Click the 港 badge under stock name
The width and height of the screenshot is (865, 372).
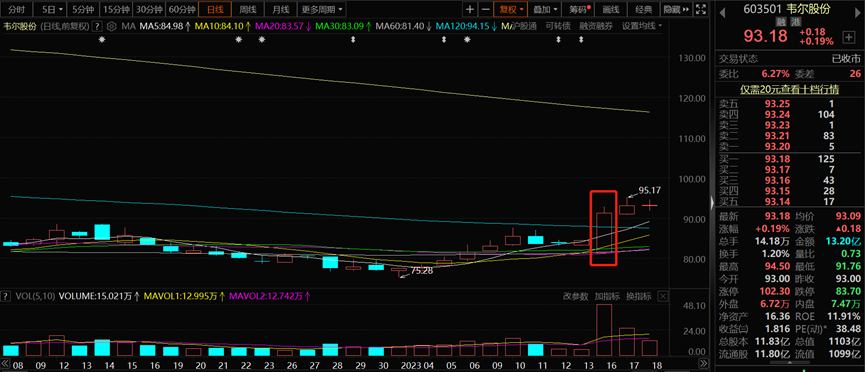click(x=795, y=22)
